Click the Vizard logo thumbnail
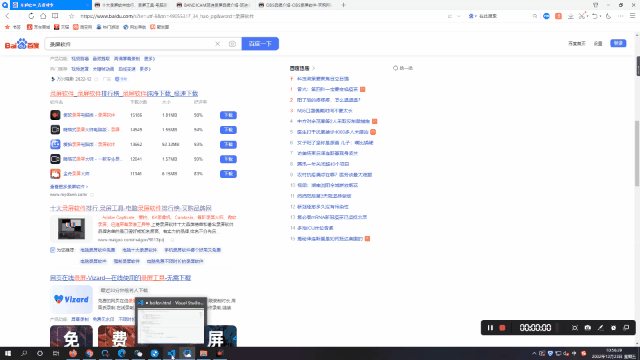The image size is (640, 360). pos(71,299)
